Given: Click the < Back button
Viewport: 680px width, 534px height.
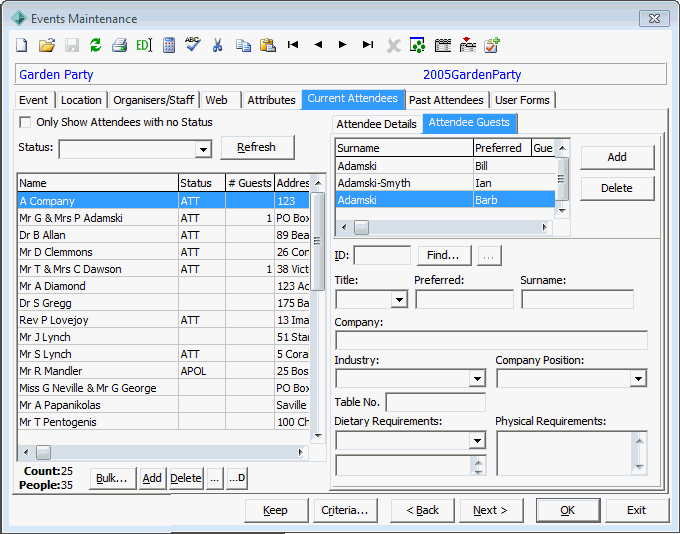Looking at the screenshot, I should [422, 510].
